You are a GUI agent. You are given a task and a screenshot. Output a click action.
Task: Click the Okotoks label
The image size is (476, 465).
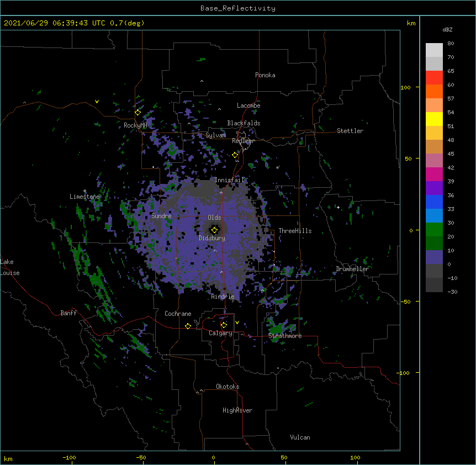(x=228, y=387)
